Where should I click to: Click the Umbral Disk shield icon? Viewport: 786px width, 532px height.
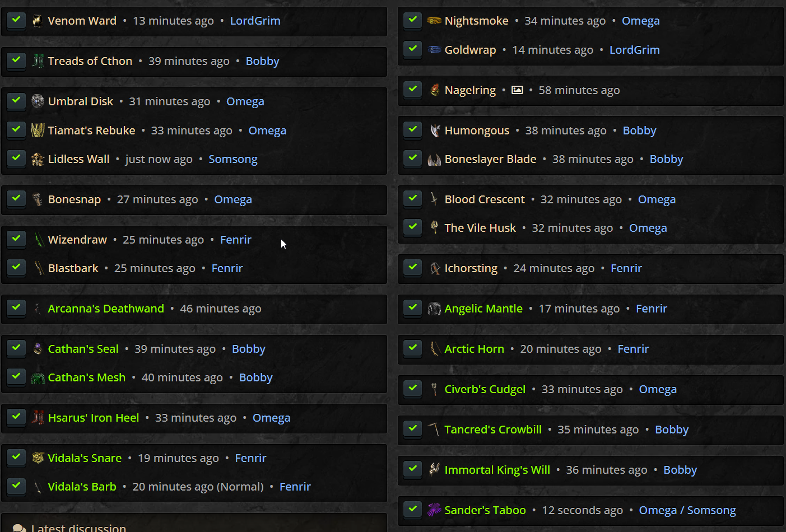(x=38, y=101)
